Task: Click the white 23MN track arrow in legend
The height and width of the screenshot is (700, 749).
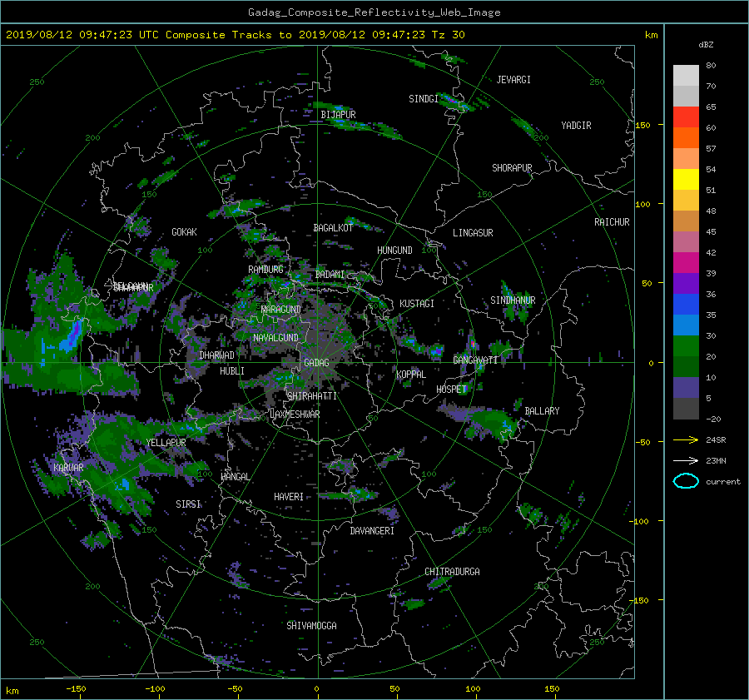Action: click(x=686, y=460)
